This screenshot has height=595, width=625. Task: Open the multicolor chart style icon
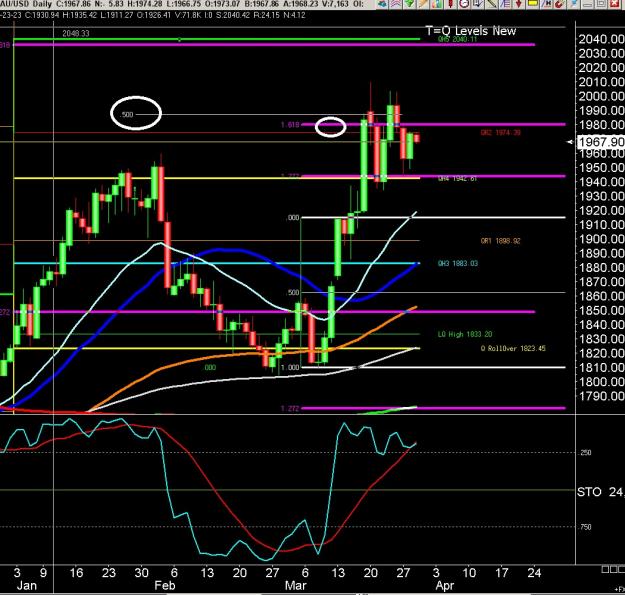437,4
